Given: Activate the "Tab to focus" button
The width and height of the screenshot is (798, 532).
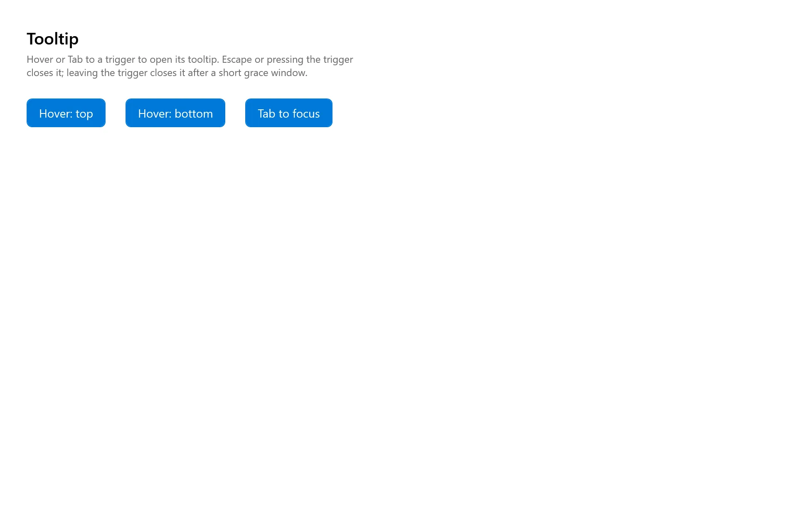Looking at the screenshot, I should (x=289, y=113).
